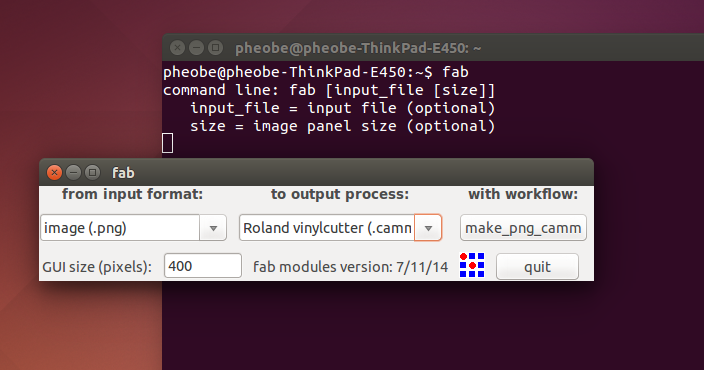Click the terminal cursor block

coord(167,143)
